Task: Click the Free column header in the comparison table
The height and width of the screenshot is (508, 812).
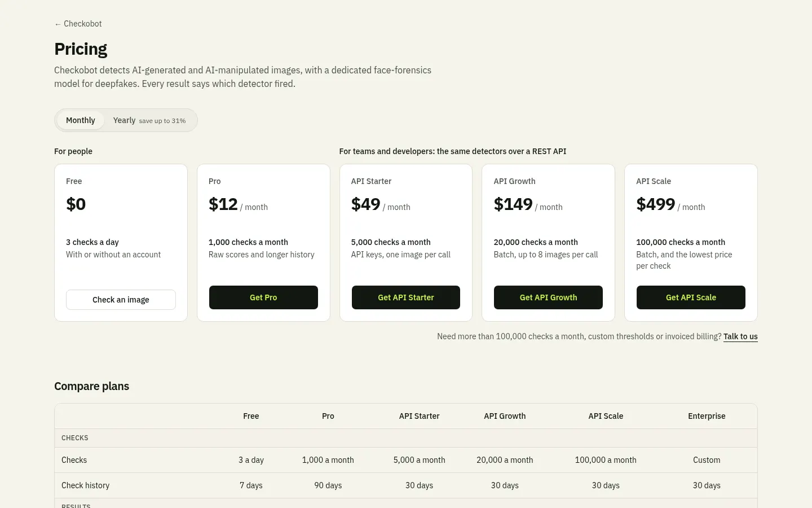Action: (251, 416)
